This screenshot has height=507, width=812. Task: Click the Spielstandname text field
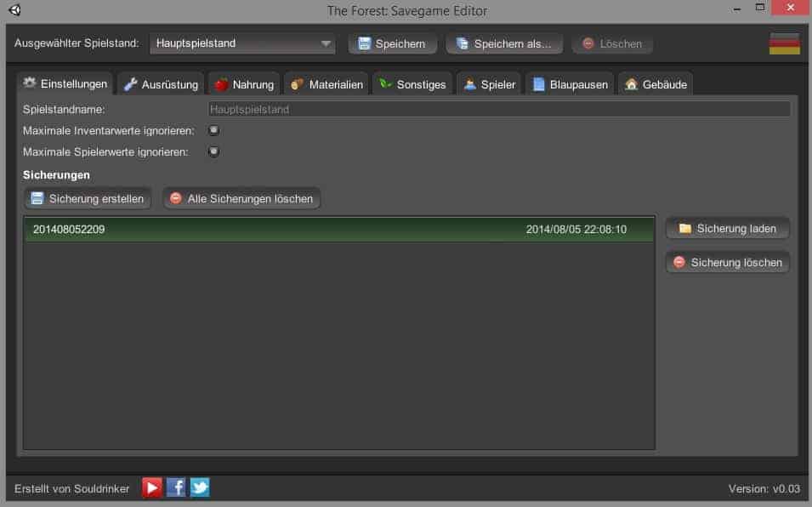[499, 109]
